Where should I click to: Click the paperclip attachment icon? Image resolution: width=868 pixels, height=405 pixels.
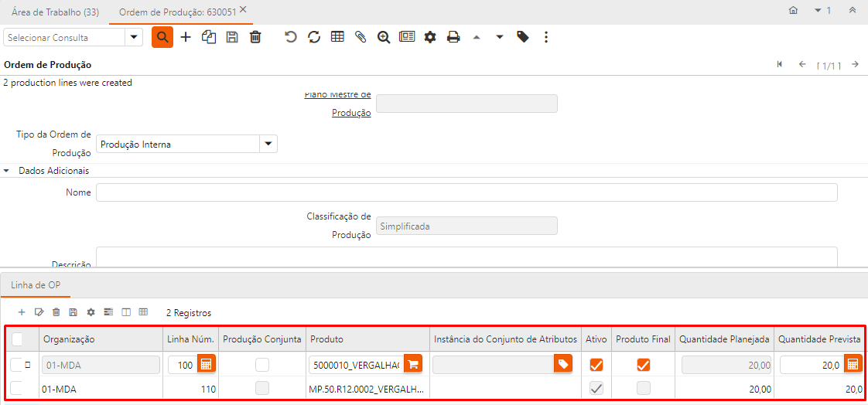click(361, 37)
